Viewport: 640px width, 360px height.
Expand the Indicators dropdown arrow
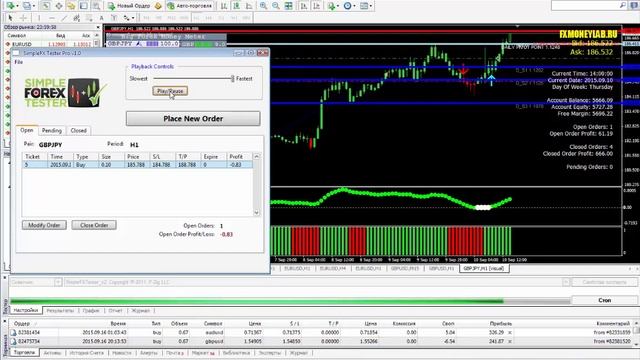338,6
